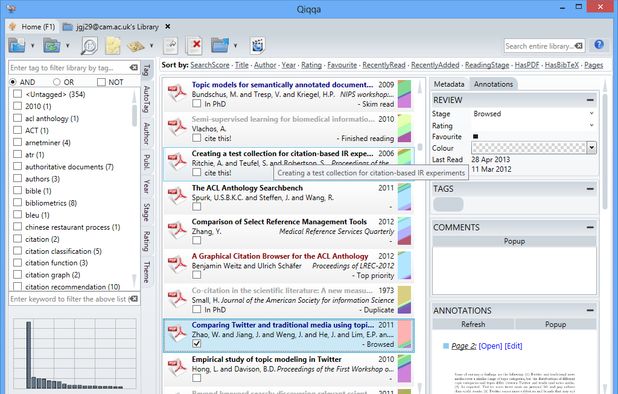Switch to the Annotations tab

click(493, 84)
